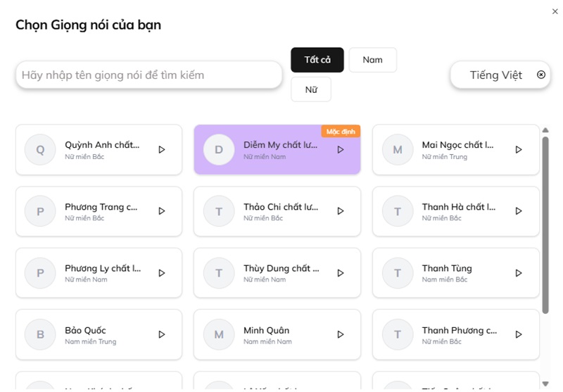This screenshot has height=392, width=563.
Task: Click Nam miền Nam under Minh Quân
Action: click(x=267, y=341)
